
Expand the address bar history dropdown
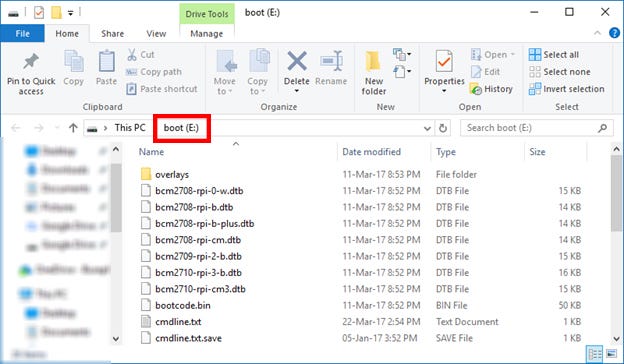427,128
